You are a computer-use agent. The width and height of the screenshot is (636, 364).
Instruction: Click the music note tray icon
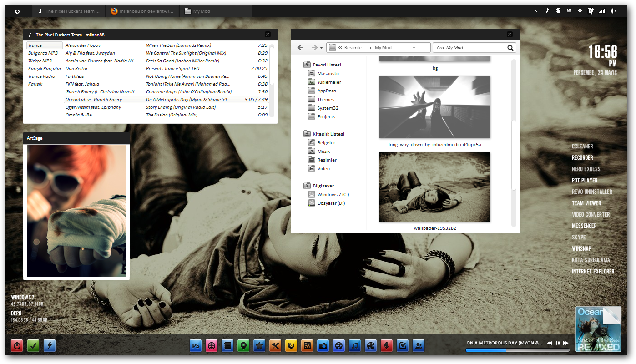(547, 11)
